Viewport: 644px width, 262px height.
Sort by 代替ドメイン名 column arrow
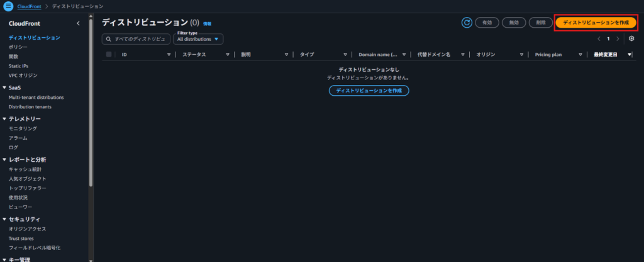click(462, 54)
